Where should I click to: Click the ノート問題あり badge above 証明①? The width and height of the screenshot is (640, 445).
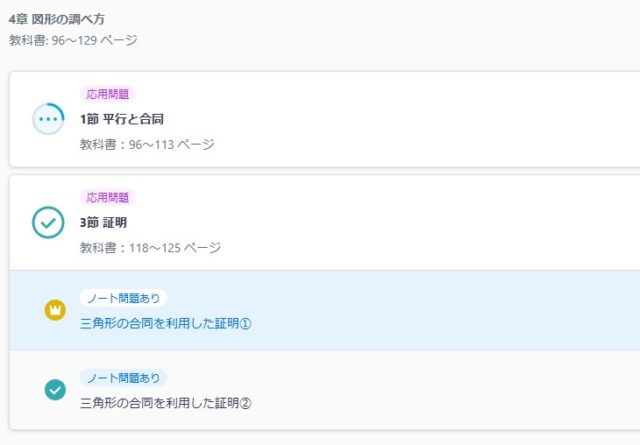point(123,298)
